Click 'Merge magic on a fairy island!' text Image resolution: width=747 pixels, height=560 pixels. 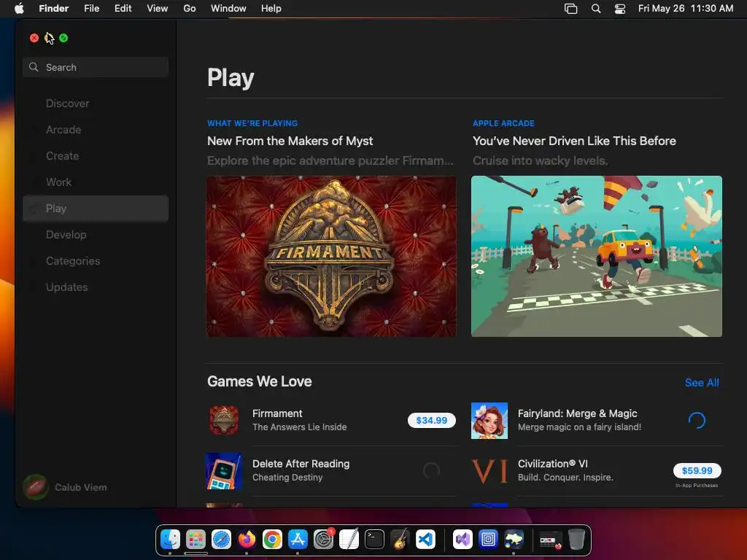tap(579, 427)
